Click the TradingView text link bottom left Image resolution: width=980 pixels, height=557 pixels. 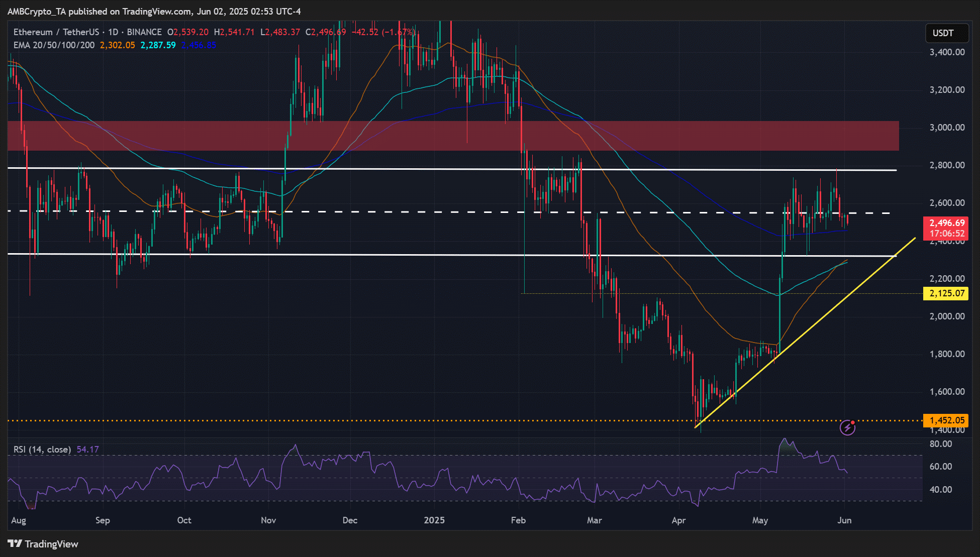coord(52,544)
